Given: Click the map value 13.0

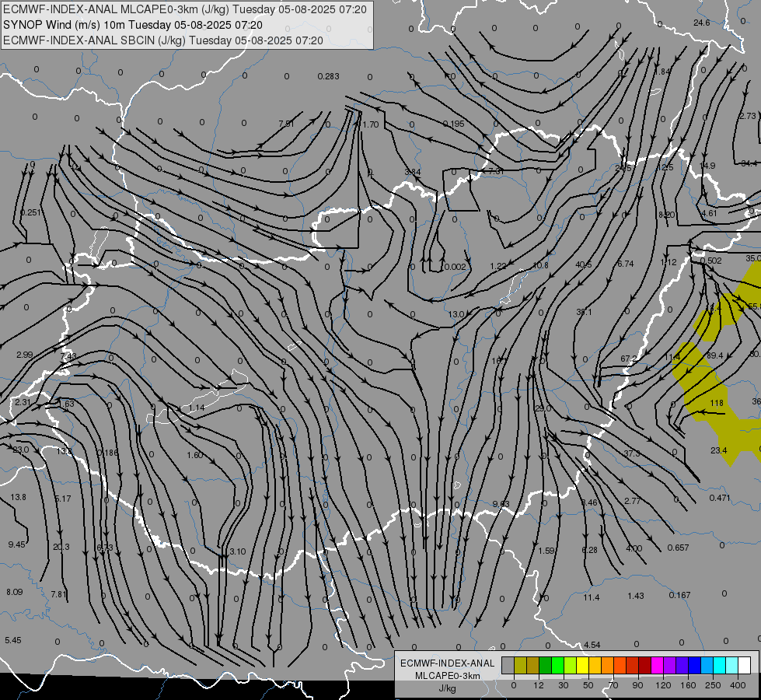Looking at the screenshot, I should pos(456,313).
